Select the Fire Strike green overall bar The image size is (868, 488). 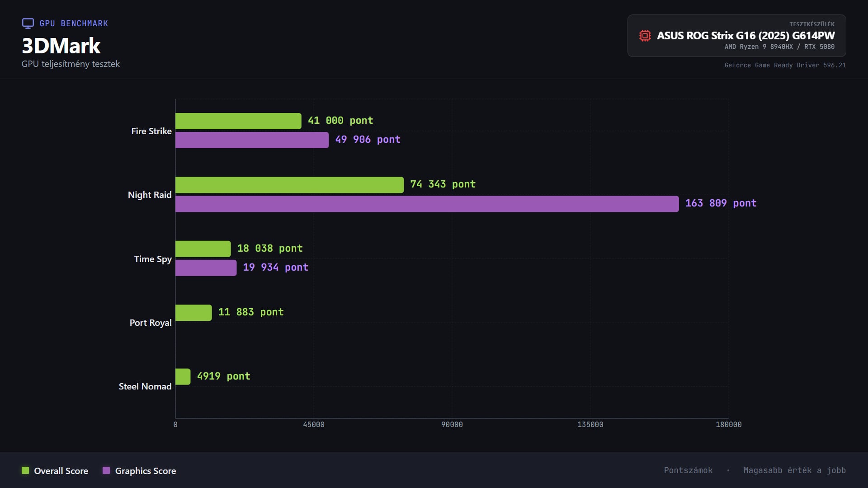(238, 121)
